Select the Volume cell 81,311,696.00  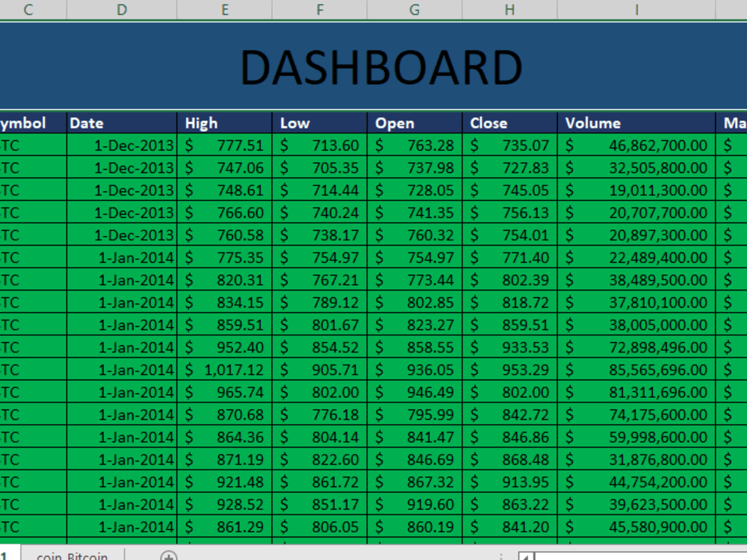click(x=636, y=392)
